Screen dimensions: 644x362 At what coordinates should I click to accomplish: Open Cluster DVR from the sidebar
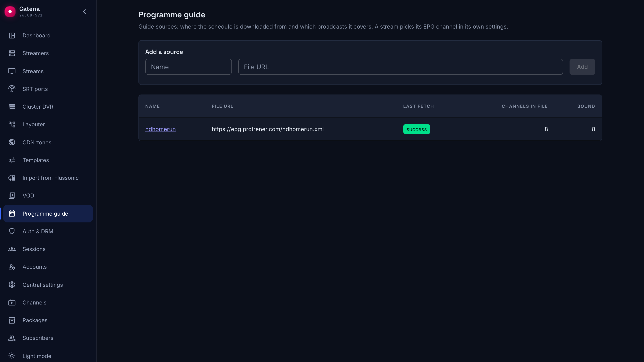(x=48, y=107)
